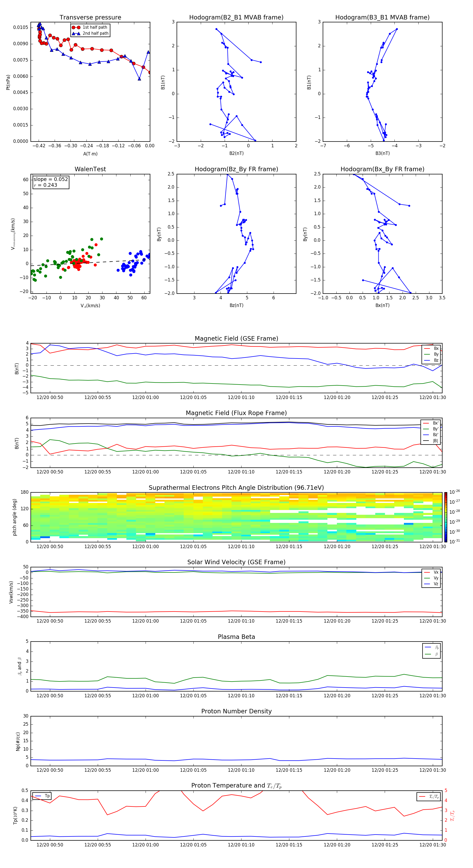Click the Suprathermal Electrons Pitch Angle Distribution title

(236, 488)
